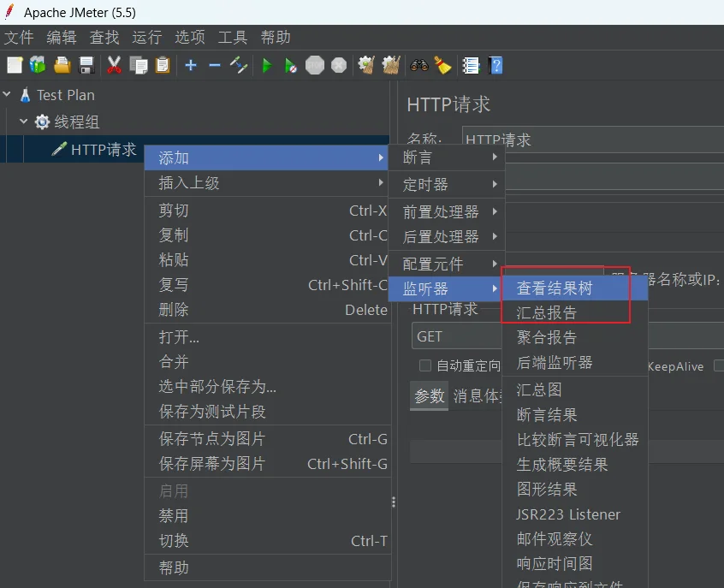Viewport: 724px width, 588px height.
Task: Choose 禁用 in context menu
Action: 267,515
